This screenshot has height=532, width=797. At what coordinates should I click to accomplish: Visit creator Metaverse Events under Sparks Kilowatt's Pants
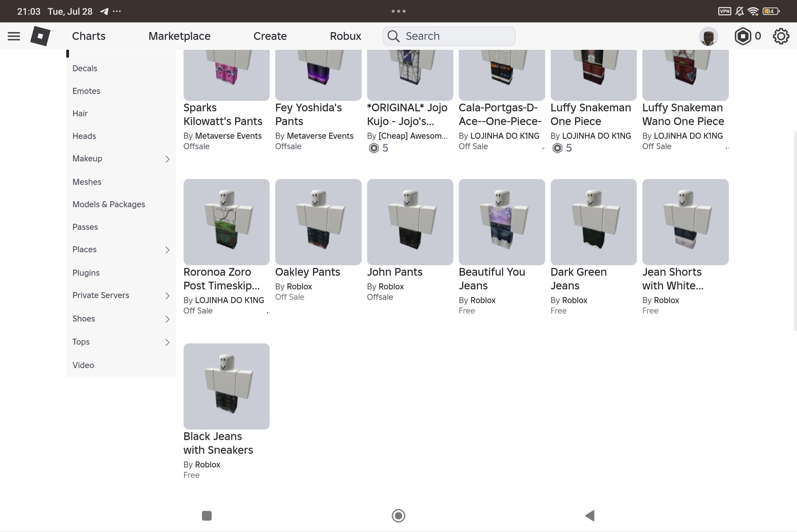228,136
